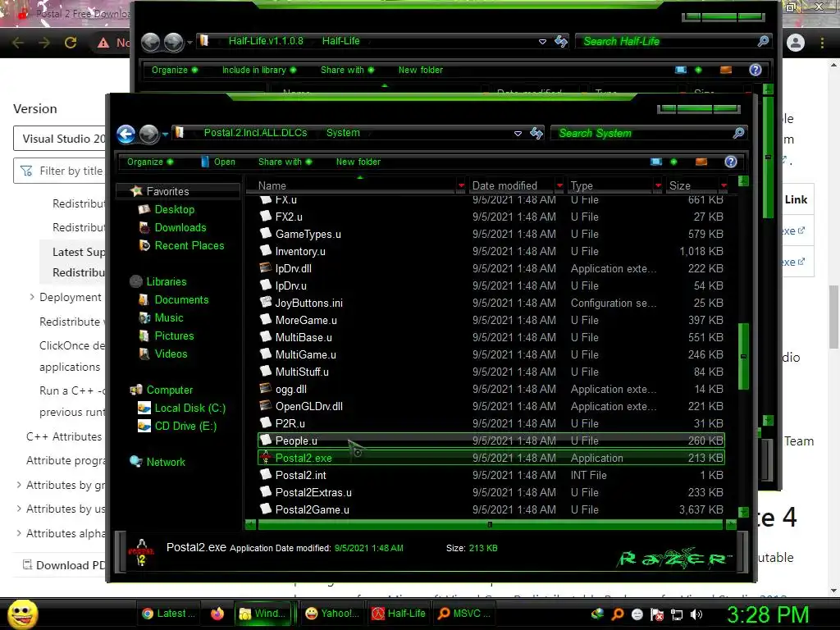Open CD Drive (E:)
The width and height of the screenshot is (840, 630).
(x=185, y=427)
